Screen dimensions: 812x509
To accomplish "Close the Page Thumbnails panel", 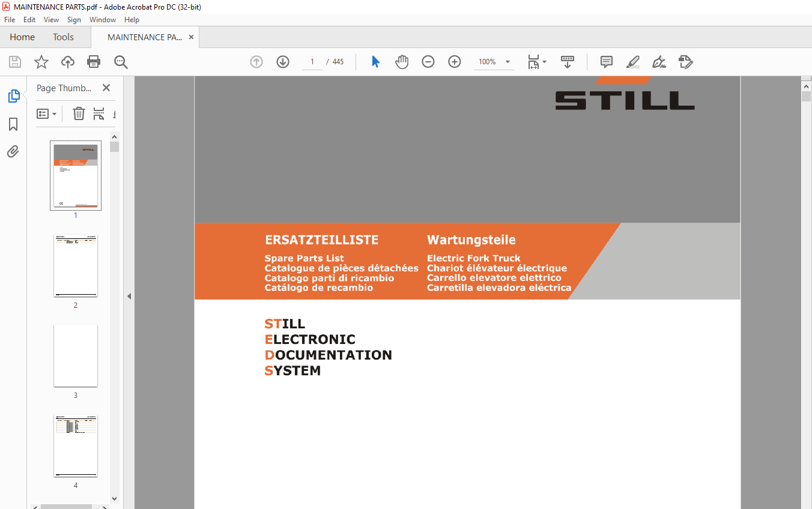I will pyautogui.click(x=106, y=88).
